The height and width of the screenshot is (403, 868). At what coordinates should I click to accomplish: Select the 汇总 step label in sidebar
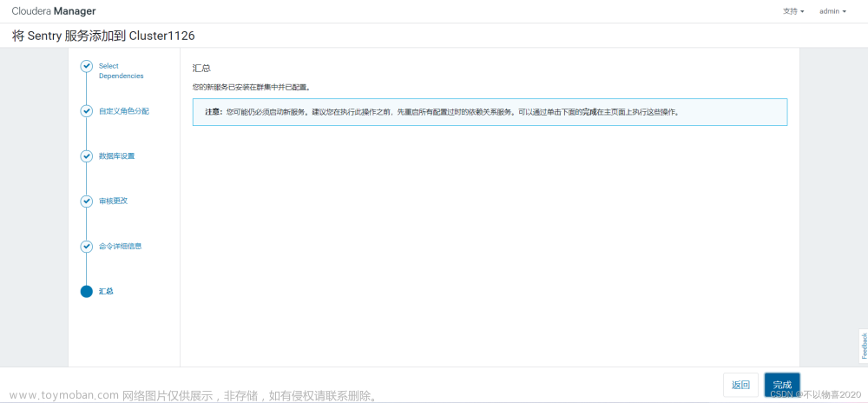[106, 291]
